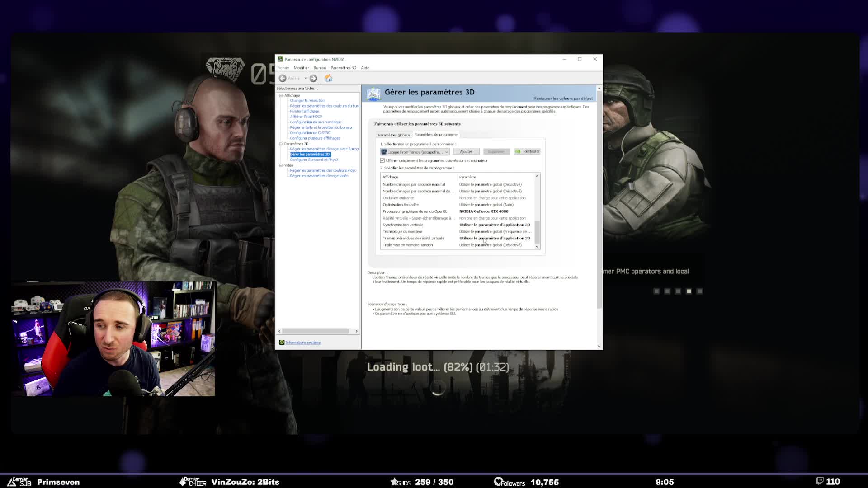
Task: Click Restaurer les valeurs par défaut link
Action: pyautogui.click(x=563, y=99)
